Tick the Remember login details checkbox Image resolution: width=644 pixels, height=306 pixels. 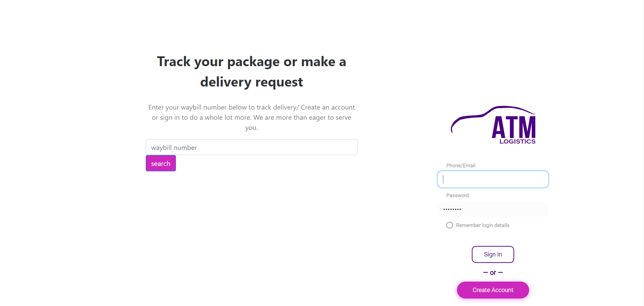449,225
